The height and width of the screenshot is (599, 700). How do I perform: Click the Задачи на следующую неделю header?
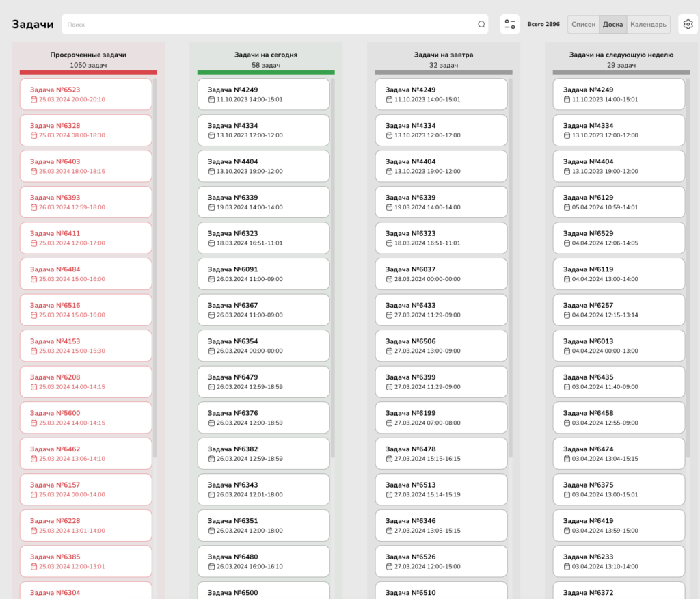tap(621, 55)
